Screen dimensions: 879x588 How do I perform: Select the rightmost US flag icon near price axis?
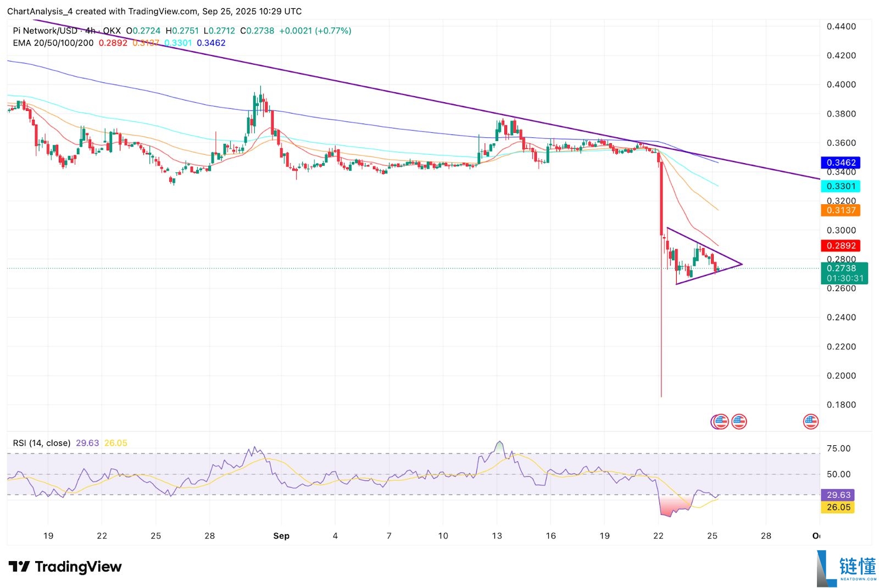tap(811, 422)
